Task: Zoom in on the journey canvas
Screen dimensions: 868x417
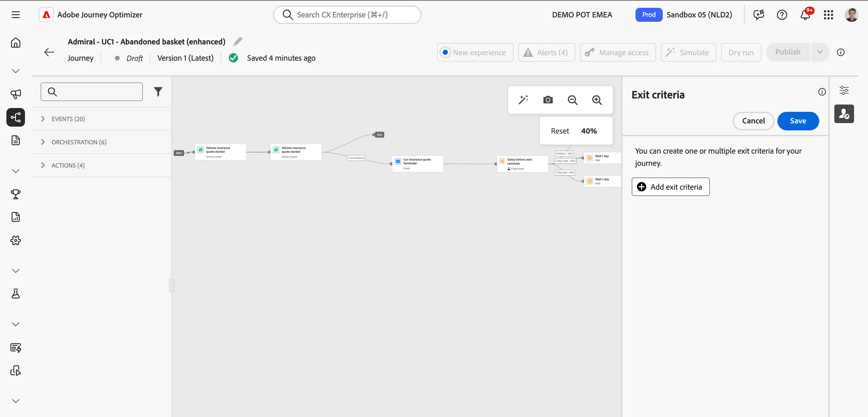Action: [x=597, y=100]
